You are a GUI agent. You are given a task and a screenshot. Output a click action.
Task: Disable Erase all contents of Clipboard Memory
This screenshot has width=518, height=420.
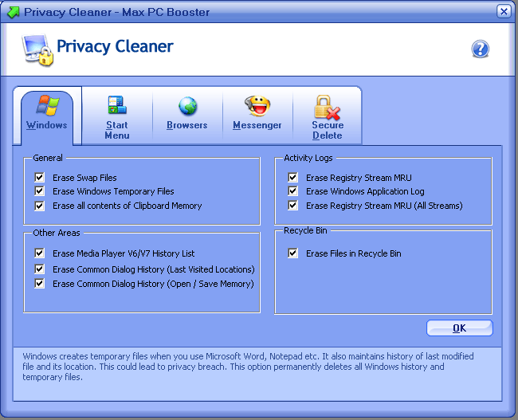coord(39,206)
